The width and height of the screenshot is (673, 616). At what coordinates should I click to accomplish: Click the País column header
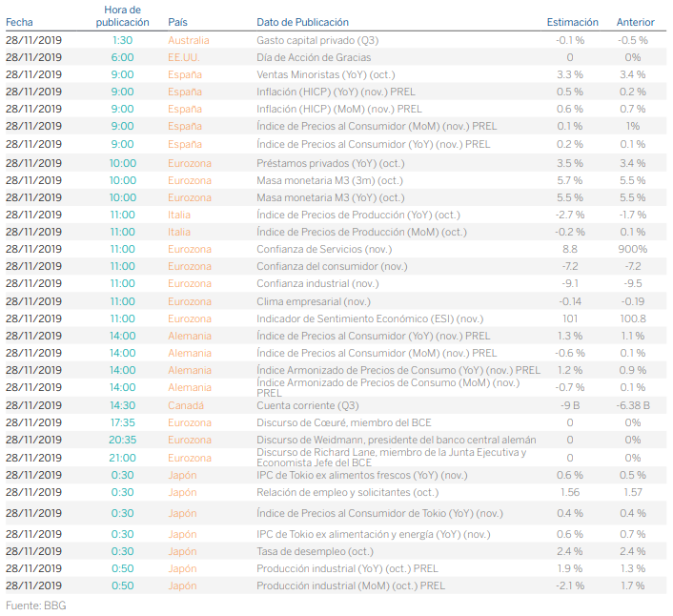pos(177,22)
